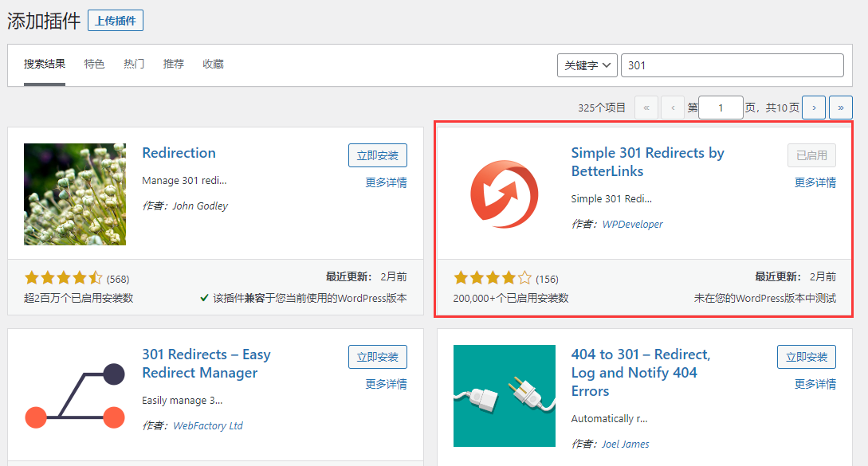The width and height of the screenshot is (868, 466).
Task: Jump to the last results page
Action: point(841,108)
